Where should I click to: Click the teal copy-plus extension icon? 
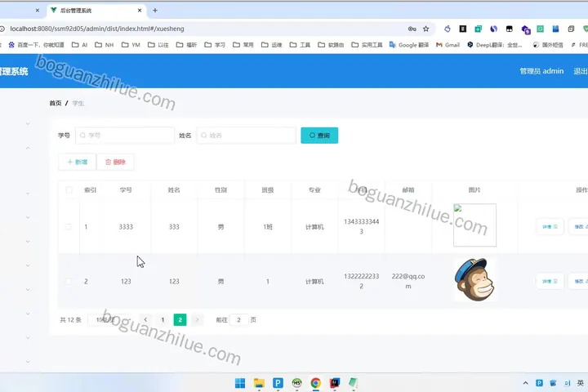(478, 29)
